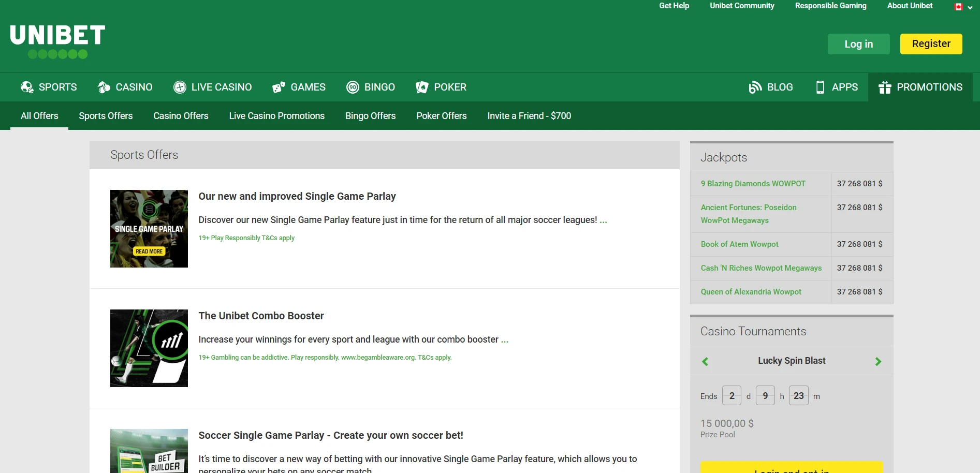Viewport: 980px width, 473px height.
Task: Click the Jackpots panel heading
Action: point(723,157)
